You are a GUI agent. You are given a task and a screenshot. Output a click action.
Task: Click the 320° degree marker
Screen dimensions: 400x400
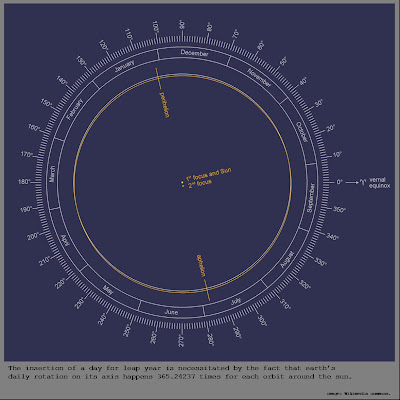(x=305, y=284)
